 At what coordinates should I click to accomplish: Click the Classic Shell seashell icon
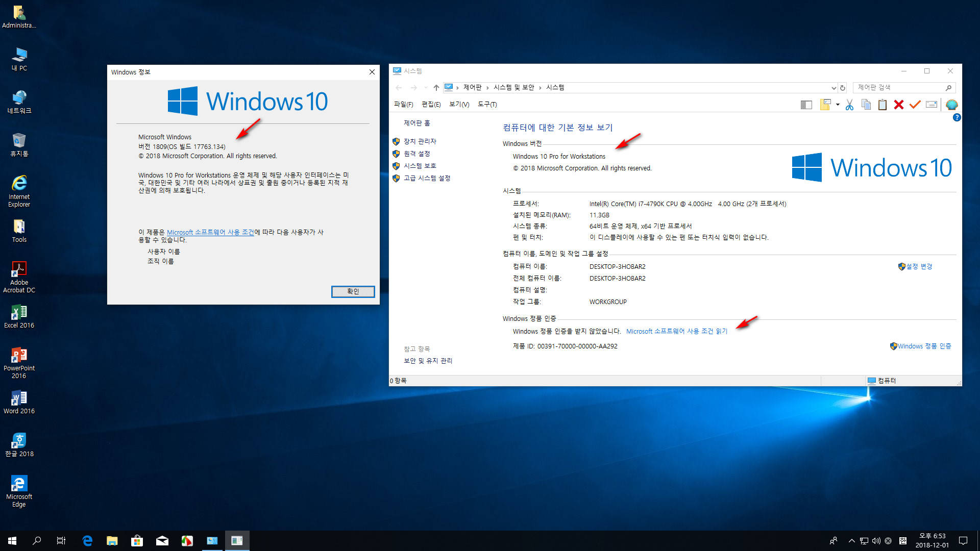(951, 105)
